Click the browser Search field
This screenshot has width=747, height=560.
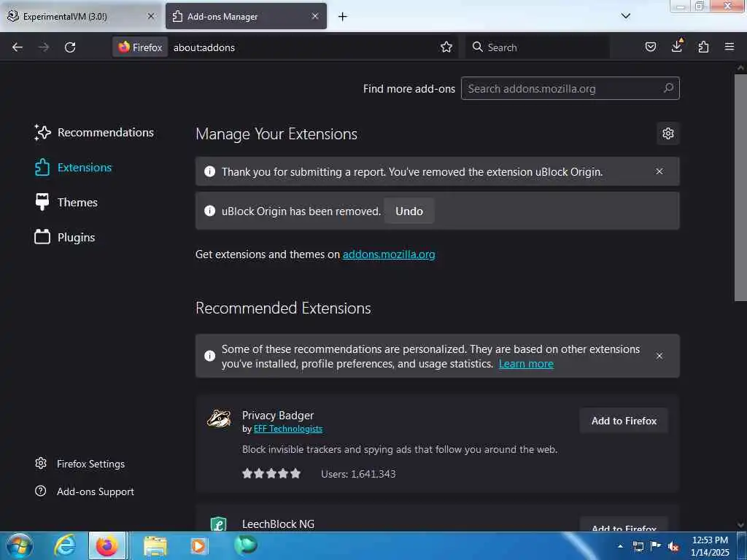(x=538, y=47)
